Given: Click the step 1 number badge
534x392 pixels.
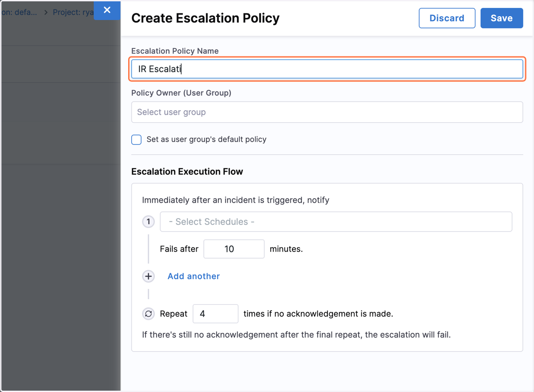Looking at the screenshot, I should pyautogui.click(x=148, y=221).
